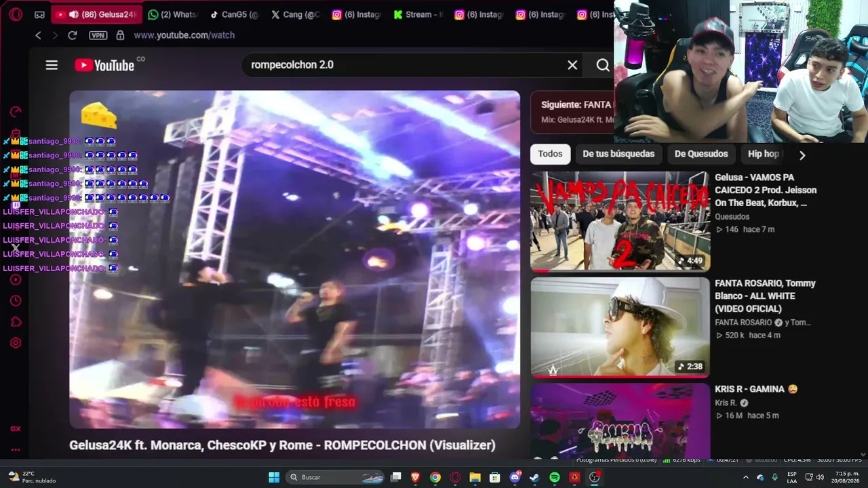The width and height of the screenshot is (868, 488).
Task: Open Opera settings gear in sidebar
Action: [16, 343]
